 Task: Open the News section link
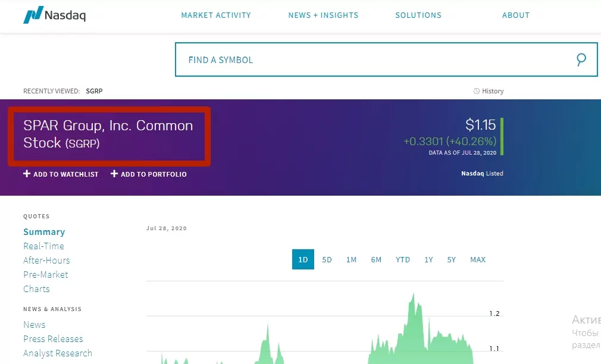34,325
